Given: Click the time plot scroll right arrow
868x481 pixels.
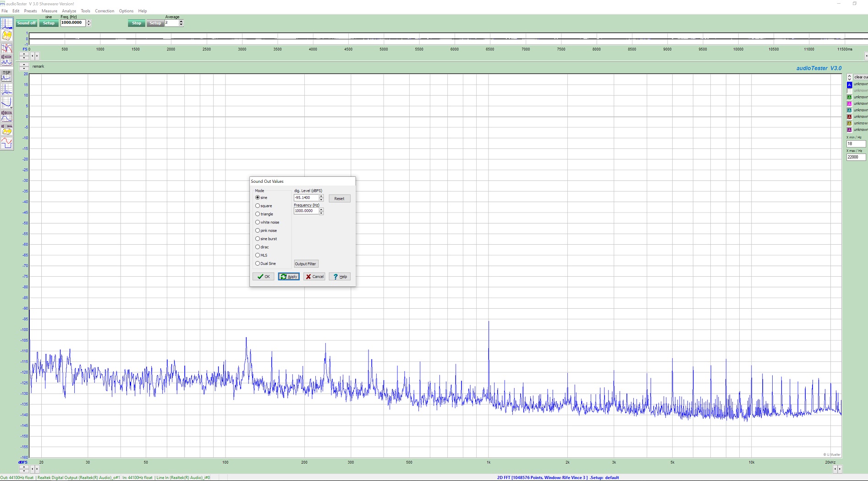Looking at the screenshot, I should point(37,56).
